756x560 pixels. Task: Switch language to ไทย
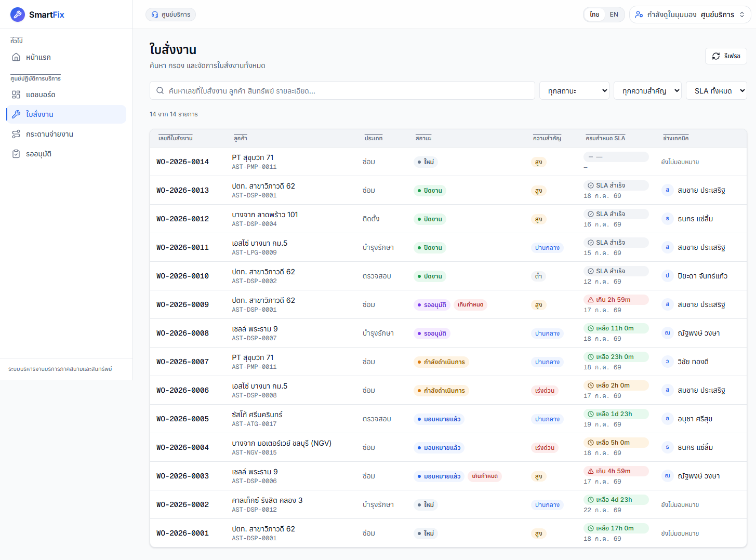coord(594,15)
